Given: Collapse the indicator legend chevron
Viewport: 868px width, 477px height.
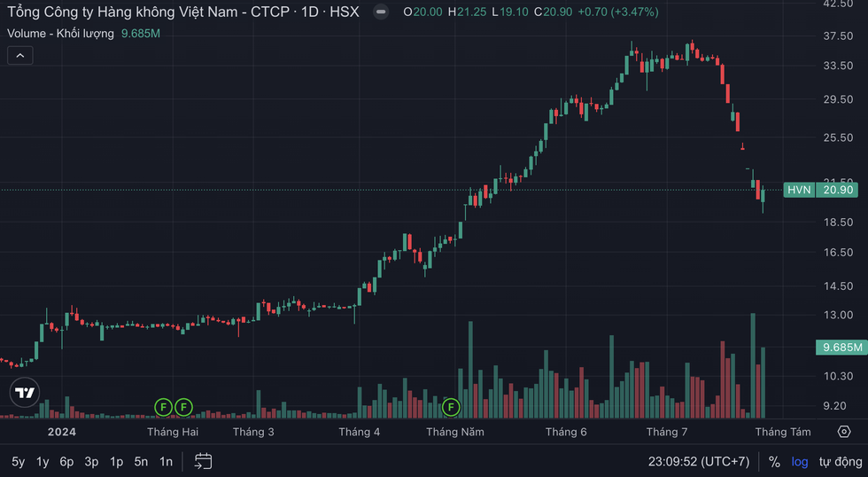Looking at the screenshot, I should click(19, 55).
